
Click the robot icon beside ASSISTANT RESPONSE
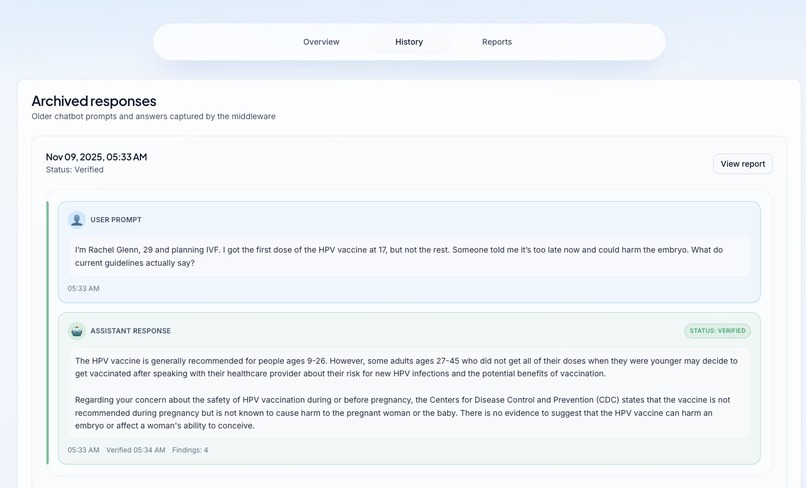coord(77,331)
